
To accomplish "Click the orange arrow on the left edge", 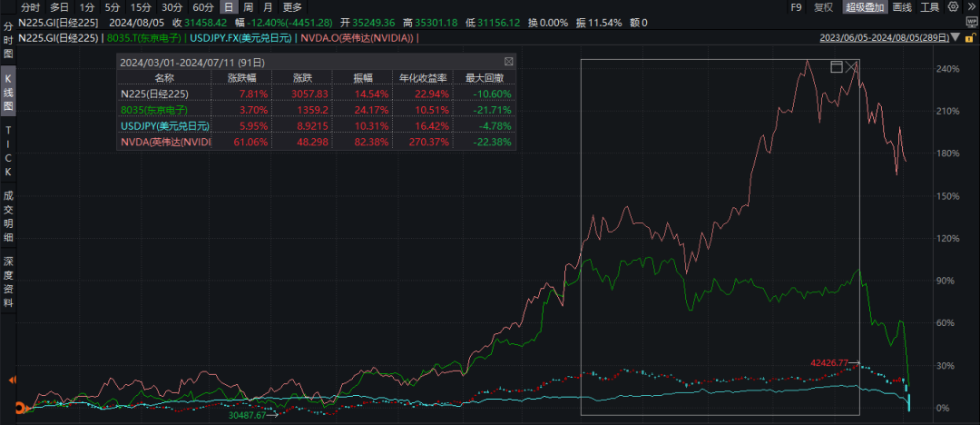I will 12,380.
